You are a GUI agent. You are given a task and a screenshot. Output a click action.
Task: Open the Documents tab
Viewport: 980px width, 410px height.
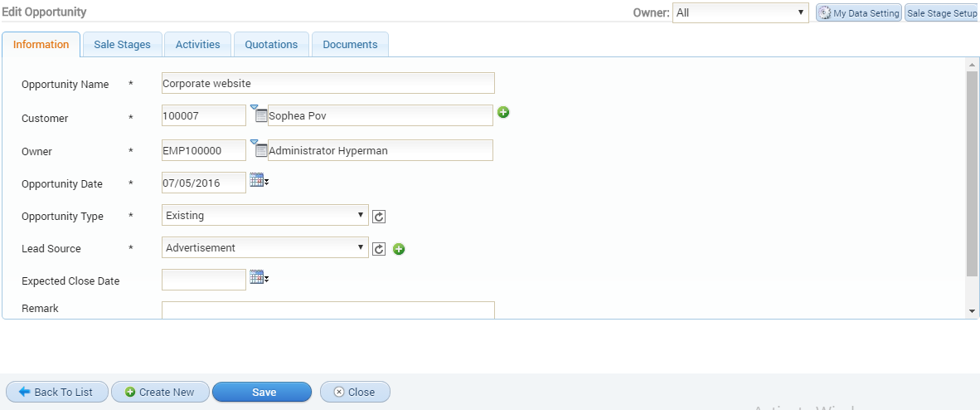[350, 45]
